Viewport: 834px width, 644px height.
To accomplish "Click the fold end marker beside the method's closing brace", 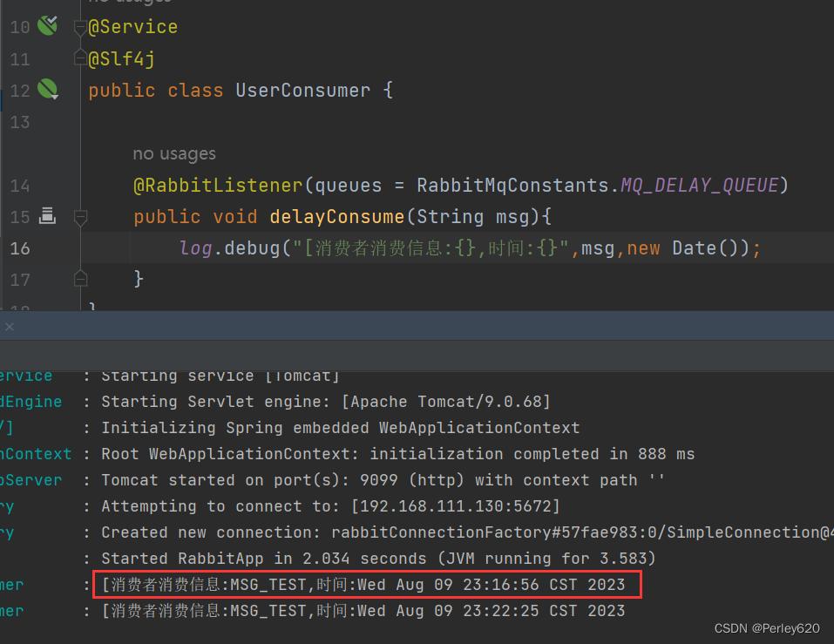I will click(x=80, y=278).
